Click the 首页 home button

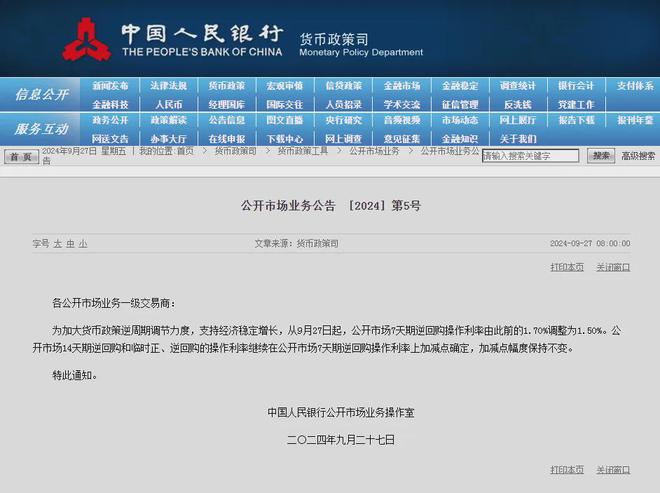(x=21, y=157)
